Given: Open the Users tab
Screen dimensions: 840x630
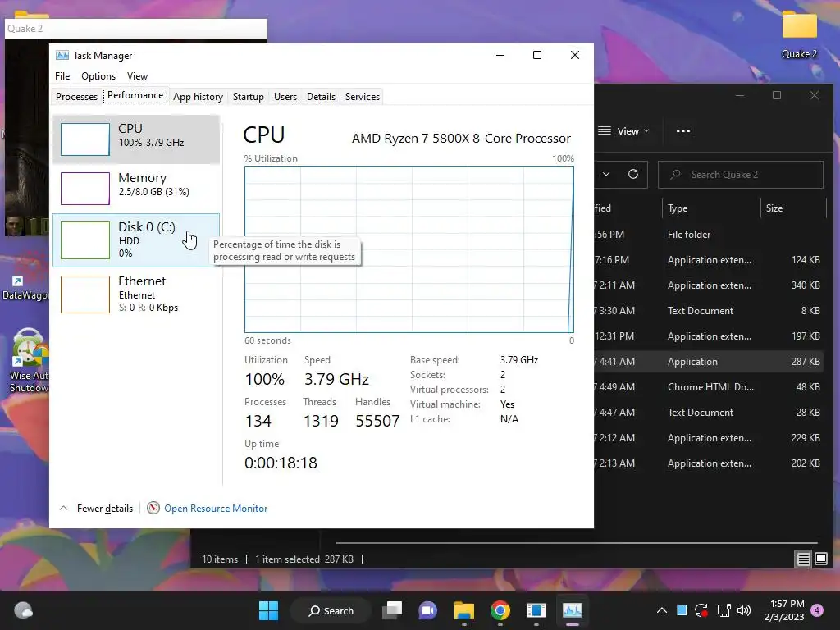Looking at the screenshot, I should pyautogui.click(x=285, y=97).
